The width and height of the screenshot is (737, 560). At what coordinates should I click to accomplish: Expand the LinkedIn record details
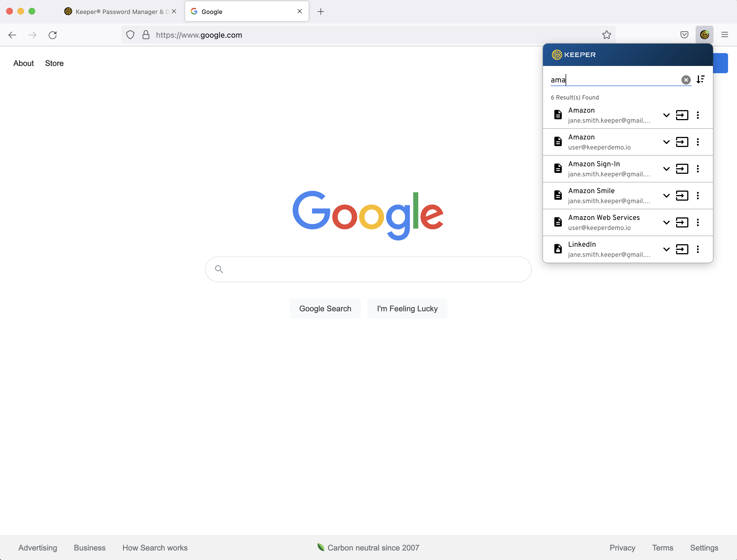pyautogui.click(x=666, y=249)
